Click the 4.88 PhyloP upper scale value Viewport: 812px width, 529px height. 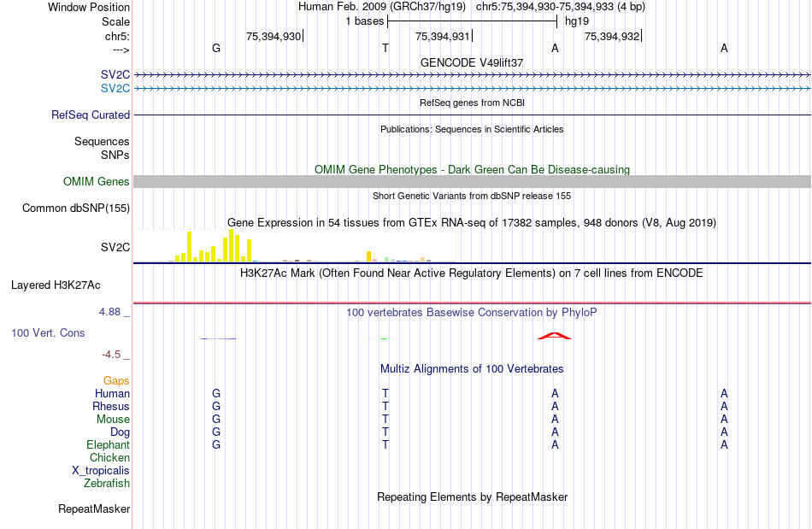tap(109, 312)
